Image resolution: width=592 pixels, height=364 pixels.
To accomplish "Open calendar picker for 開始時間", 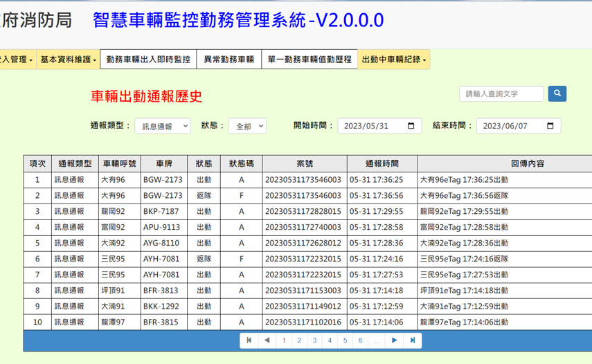I will click(411, 126).
